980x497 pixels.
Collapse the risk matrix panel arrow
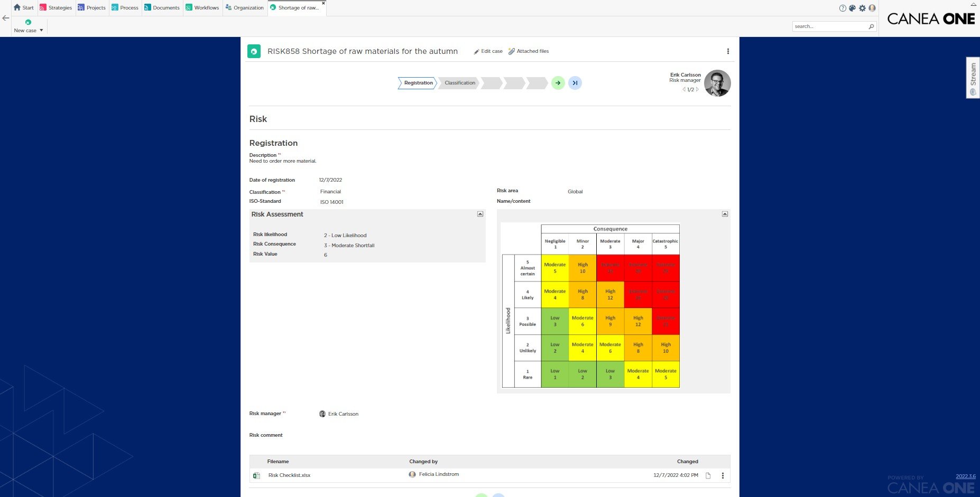tap(725, 214)
